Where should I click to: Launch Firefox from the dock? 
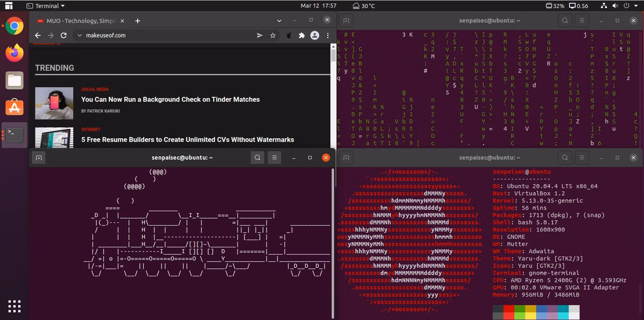(14, 53)
